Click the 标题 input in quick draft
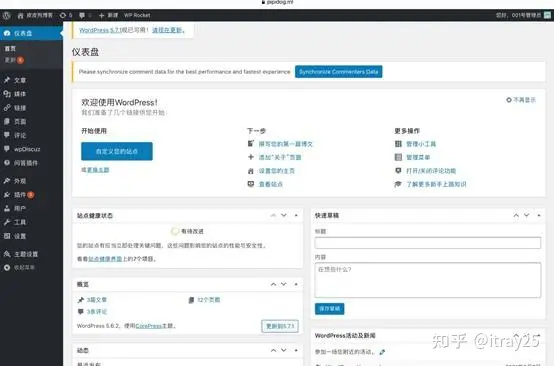 [428, 243]
